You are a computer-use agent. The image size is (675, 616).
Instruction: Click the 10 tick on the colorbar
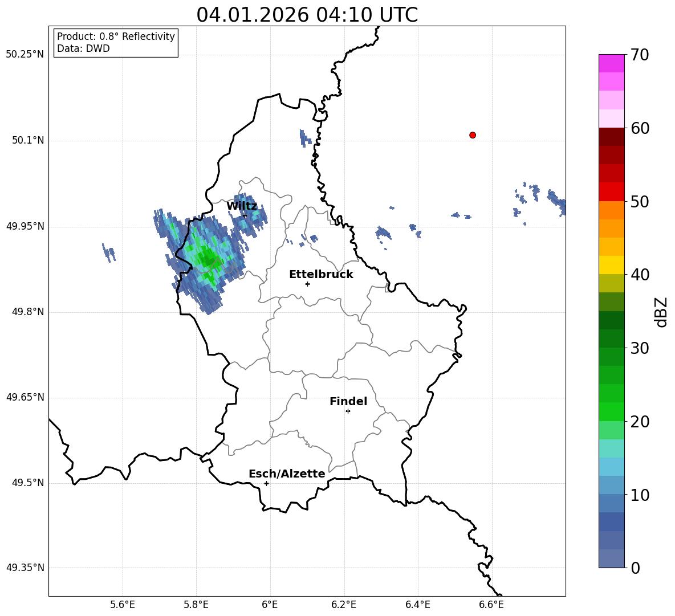[x=639, y=495]
